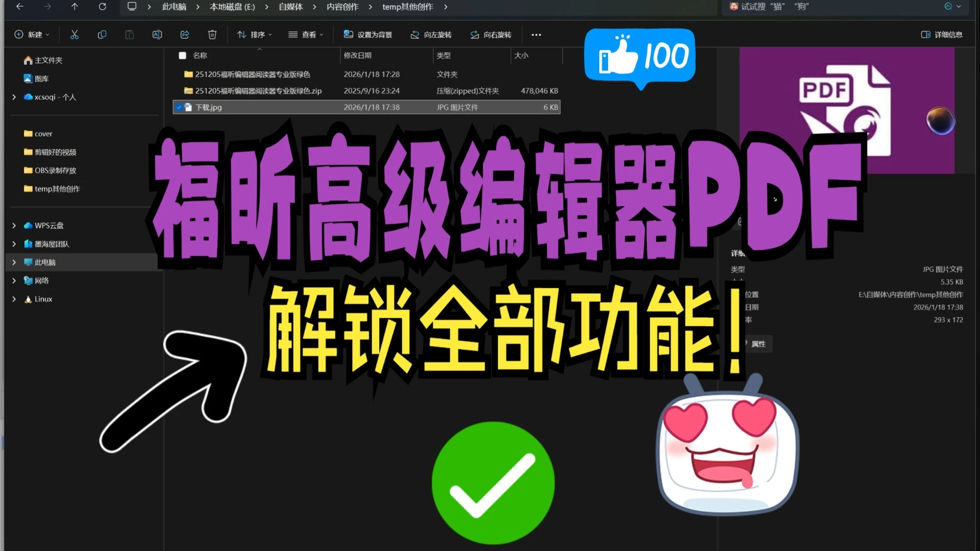Expand the Linux tree node

pyautogui.click(x=14, y=299)
